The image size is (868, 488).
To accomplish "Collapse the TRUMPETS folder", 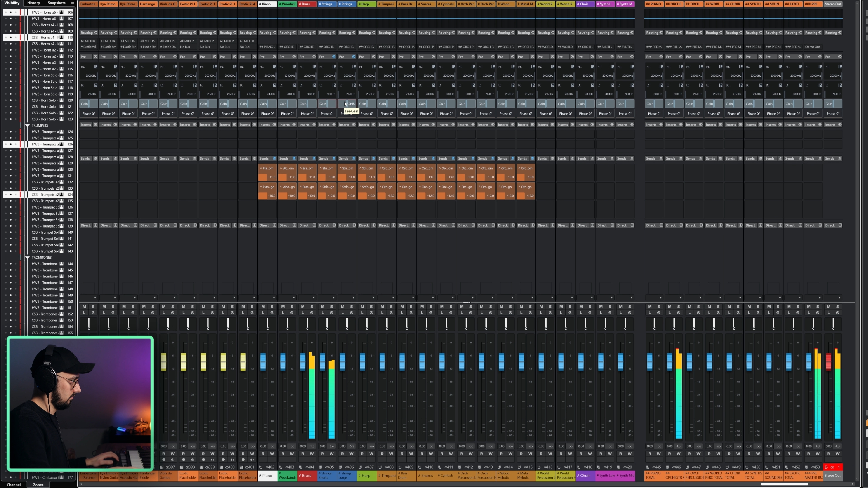I will (x=28, y=125).
